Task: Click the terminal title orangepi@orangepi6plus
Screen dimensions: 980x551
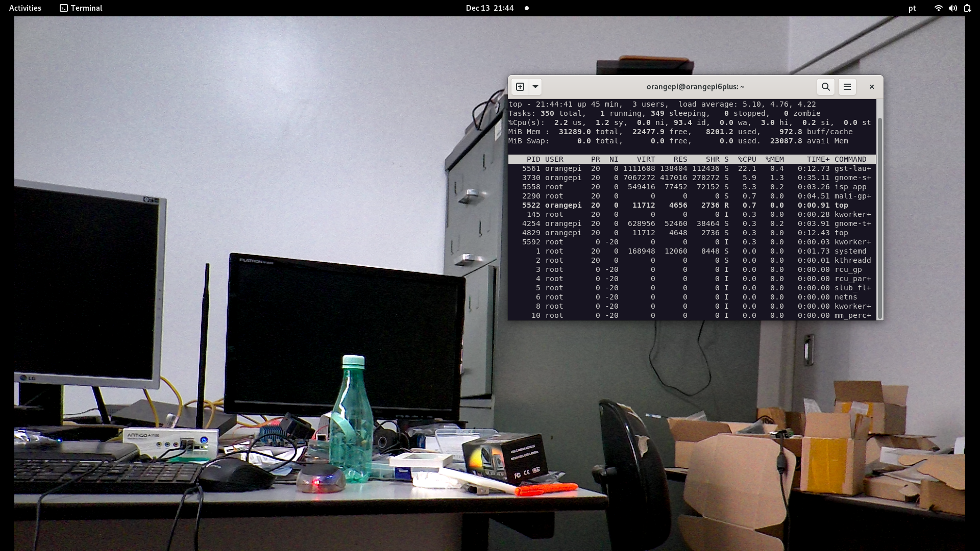Action: [695, 87]
